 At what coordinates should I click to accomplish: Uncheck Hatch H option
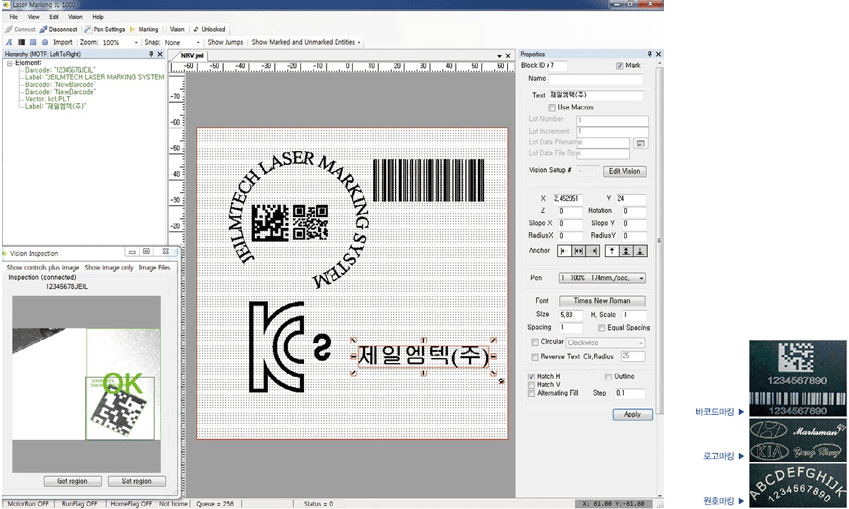coord(531,377)
